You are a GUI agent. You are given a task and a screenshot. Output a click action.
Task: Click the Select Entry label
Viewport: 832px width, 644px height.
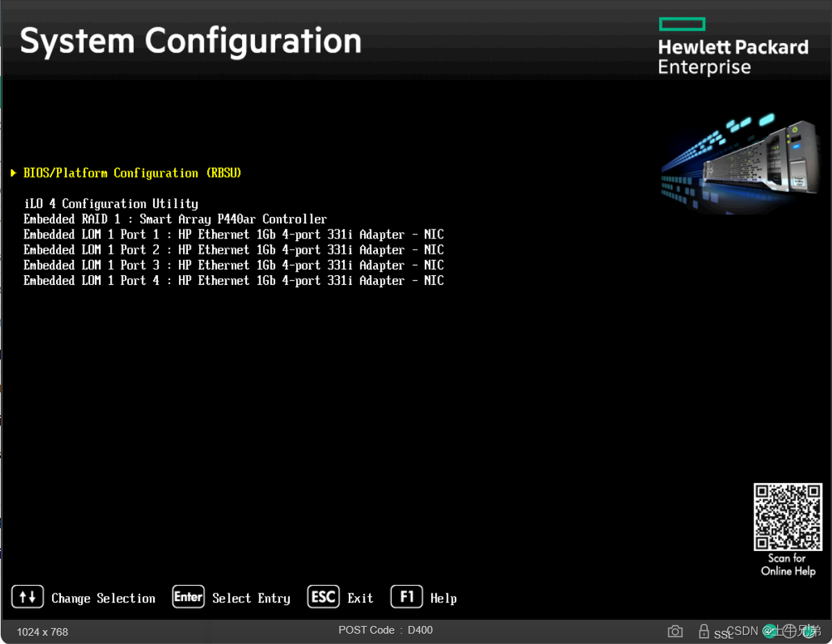click(251, 598)
